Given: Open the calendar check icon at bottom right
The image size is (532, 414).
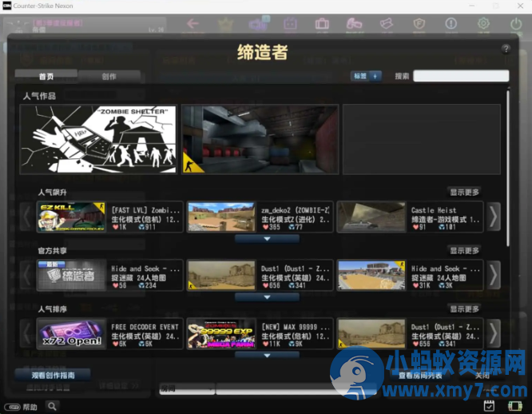Looking at the screenshot, I should [489, 406].
